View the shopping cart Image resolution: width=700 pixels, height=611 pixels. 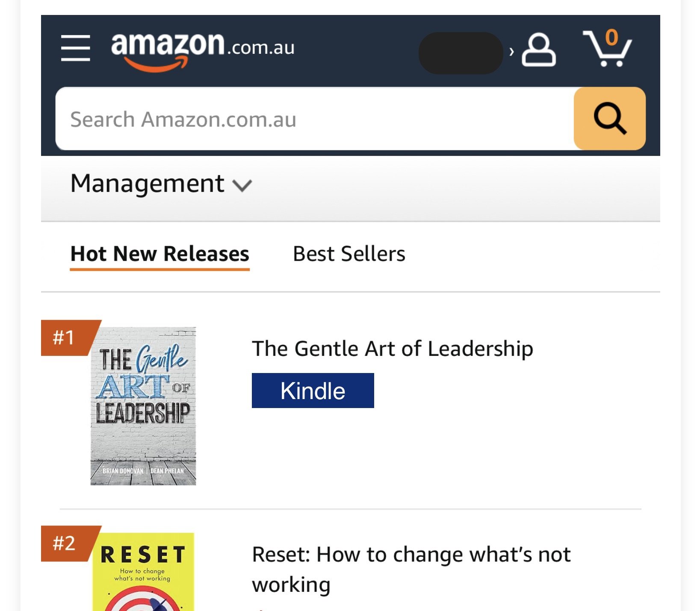coord(607,48)
